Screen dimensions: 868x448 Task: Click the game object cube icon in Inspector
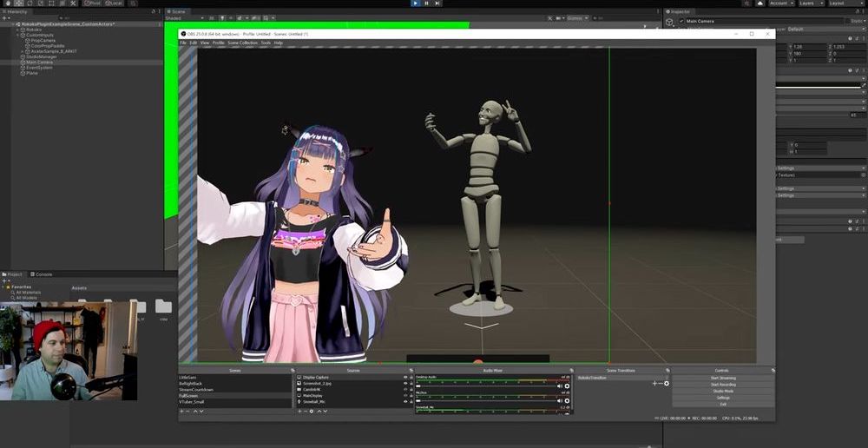[670, 22]
